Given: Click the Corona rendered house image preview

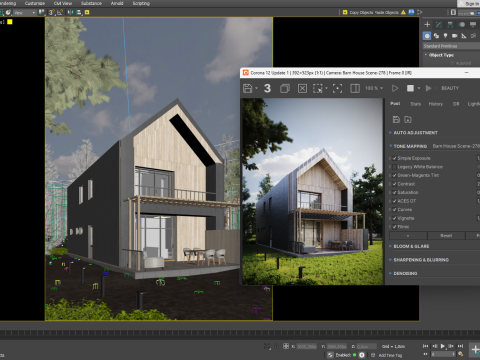Looking at the screenshot, I should tap(312, 191).
